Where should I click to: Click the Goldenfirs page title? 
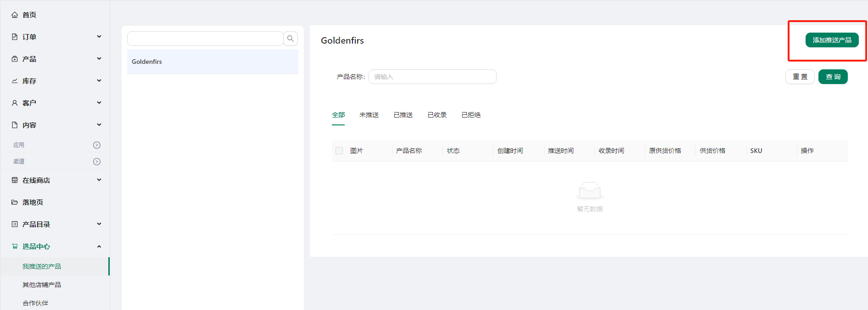(x=342, y=40)
